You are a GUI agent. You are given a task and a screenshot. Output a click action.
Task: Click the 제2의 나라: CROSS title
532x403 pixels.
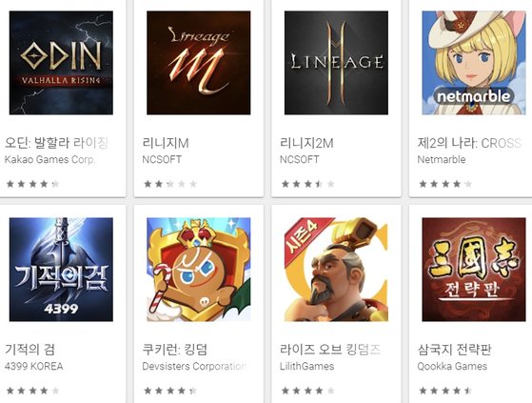click(x=469, y=143)
